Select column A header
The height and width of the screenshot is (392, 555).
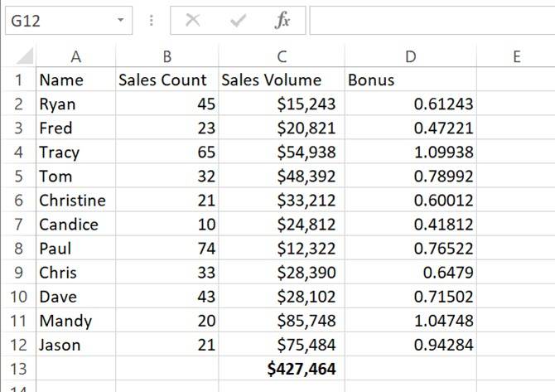pos(75,56)
